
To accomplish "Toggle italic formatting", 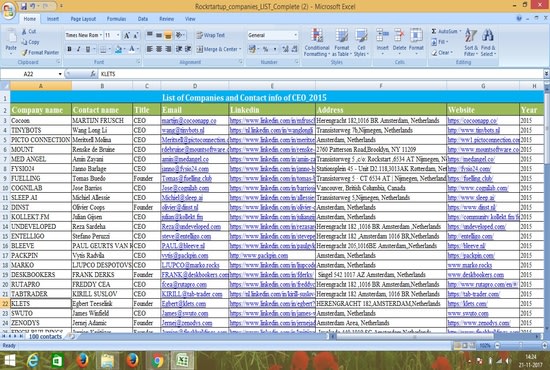I will [79, 49].
